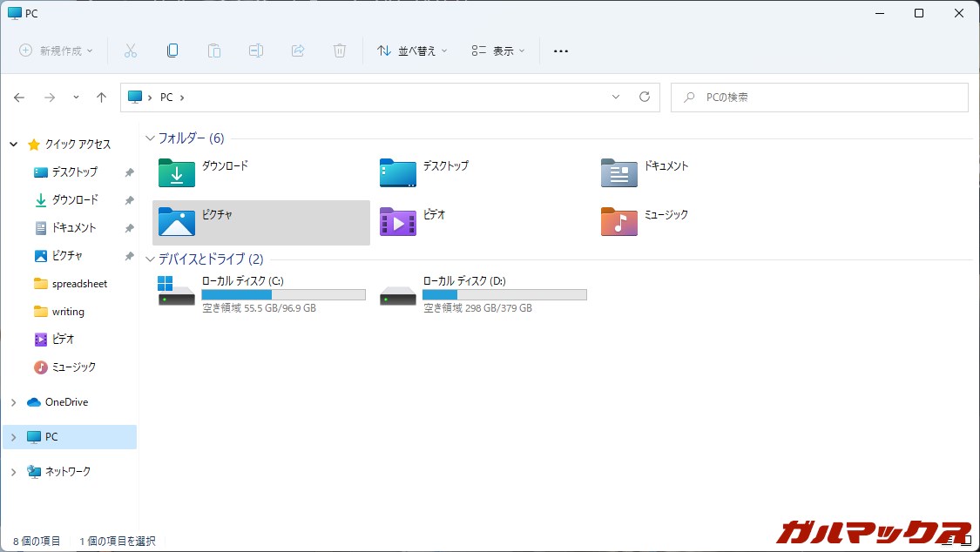Delete the selection with the trash icon

[340, 50]
